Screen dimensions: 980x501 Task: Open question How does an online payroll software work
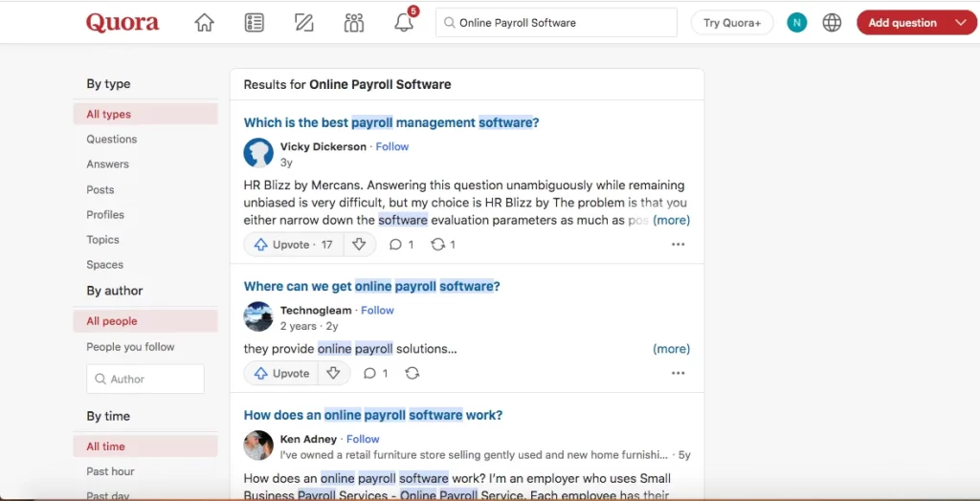[x=373, y=415]
